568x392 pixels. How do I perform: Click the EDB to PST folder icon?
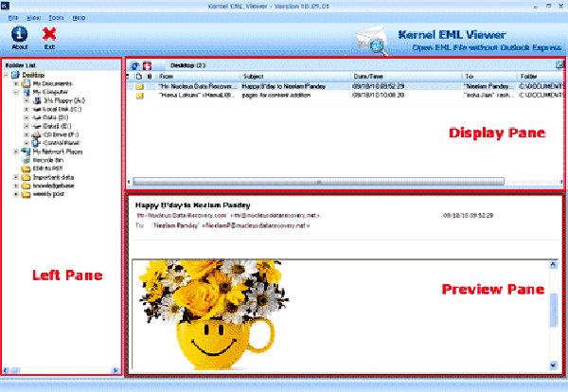point(26,169)
